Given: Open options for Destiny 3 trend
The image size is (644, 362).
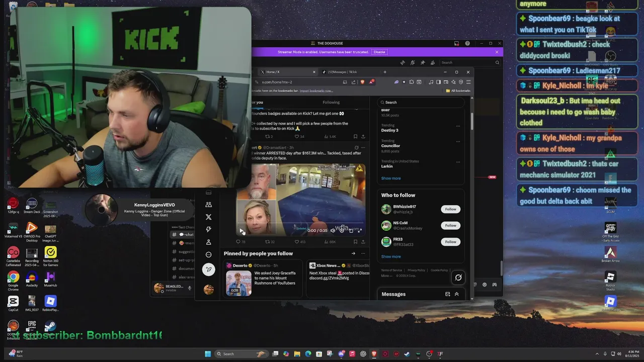Looking at the screenshot, I should [458, 126].
